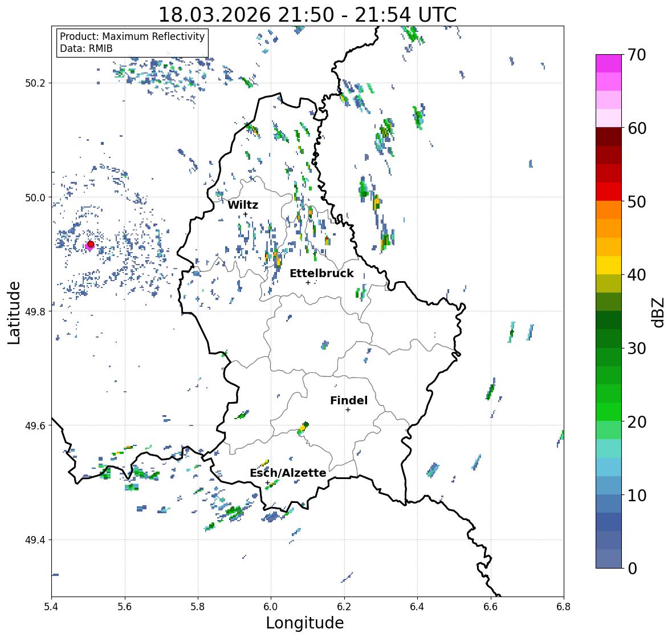The width and height of the screenshot is (672, 637).
Task: Click the orange radar echo cell west of Ettelbruck
Action: coord(277,259)
